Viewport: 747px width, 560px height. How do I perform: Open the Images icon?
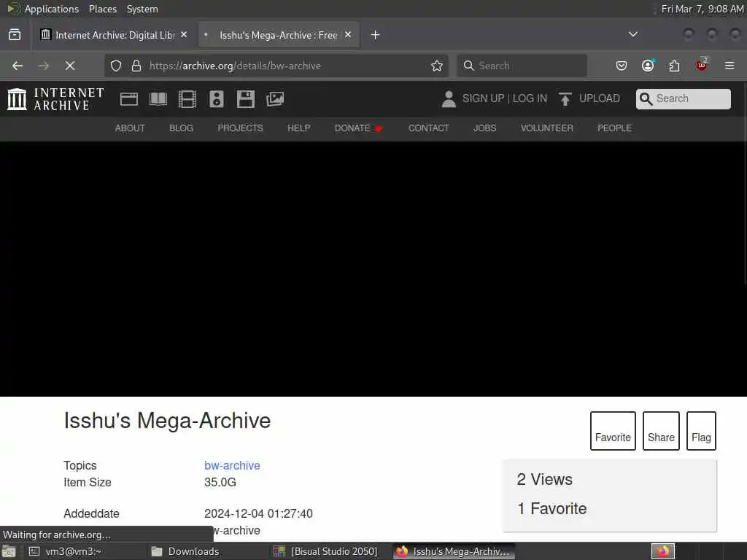tap(275, 99)
